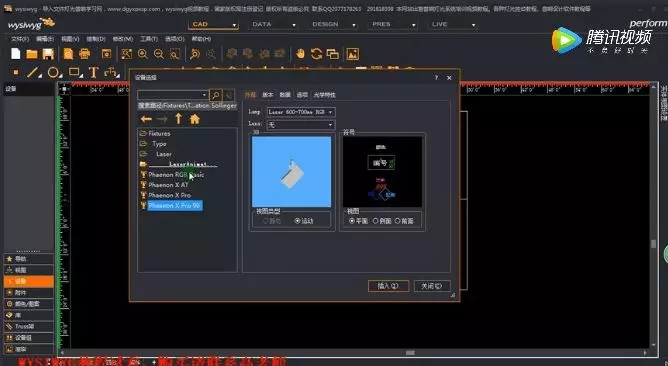The image size is (668, 366).
Task: Click the Print toolbar icon
Action: [x=85, y=54]
